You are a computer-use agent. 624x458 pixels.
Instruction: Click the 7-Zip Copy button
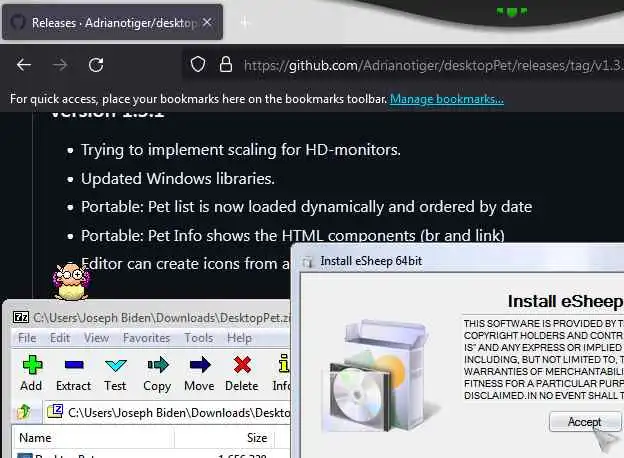point(158,373)
